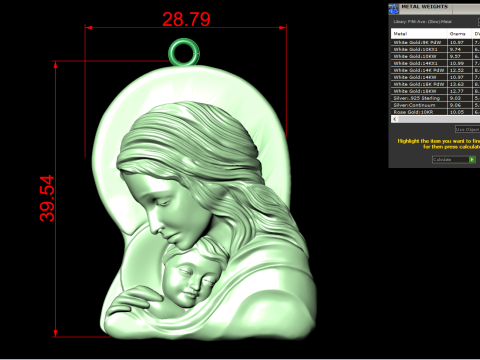This screenshot has width=480, height=360.
Task: Click the 10.05 grams cell
Action: [459, 112]
